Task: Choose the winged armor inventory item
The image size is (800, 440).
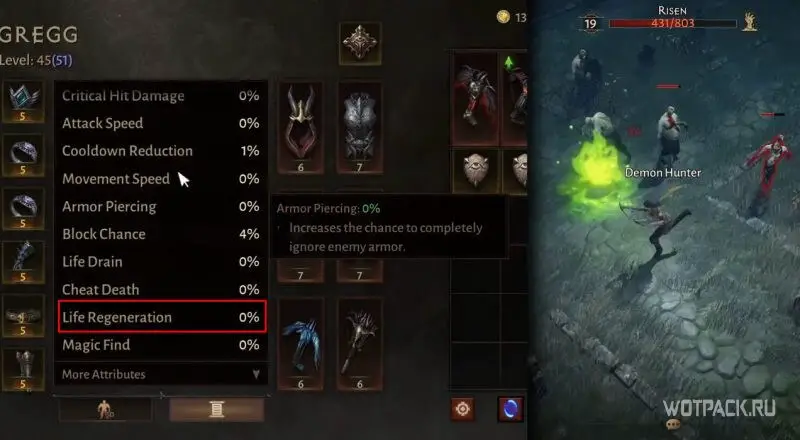Action: pos(475,98)
